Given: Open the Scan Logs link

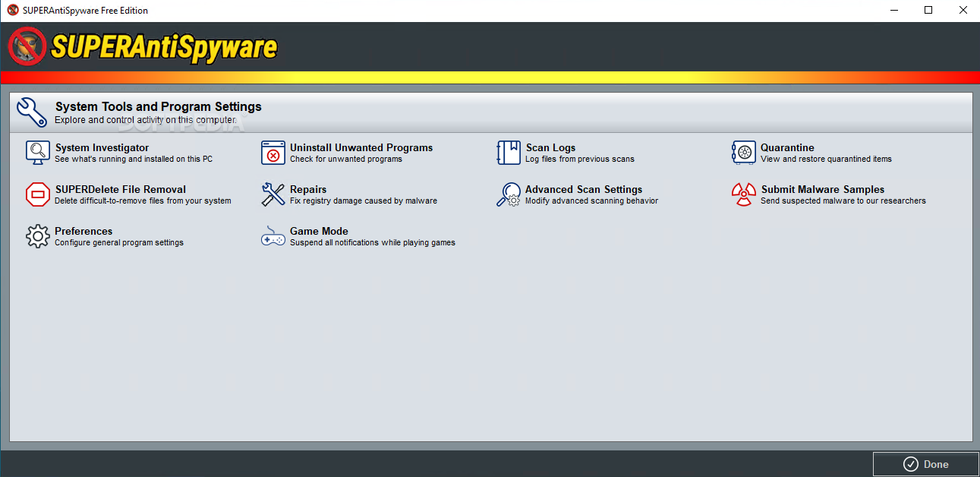Looking at the screenshot, I should coord(550,147).
